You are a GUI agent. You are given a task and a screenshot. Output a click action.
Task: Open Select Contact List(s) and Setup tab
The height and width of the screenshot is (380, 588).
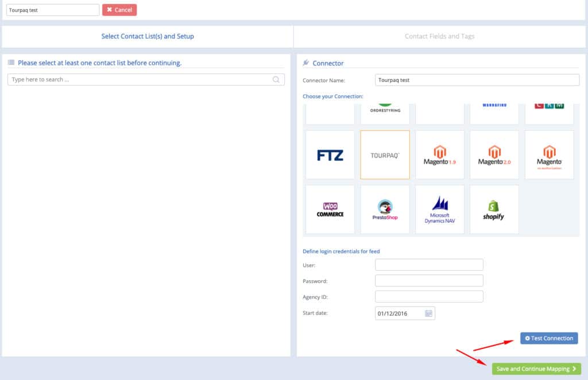[x=148, y=36]
